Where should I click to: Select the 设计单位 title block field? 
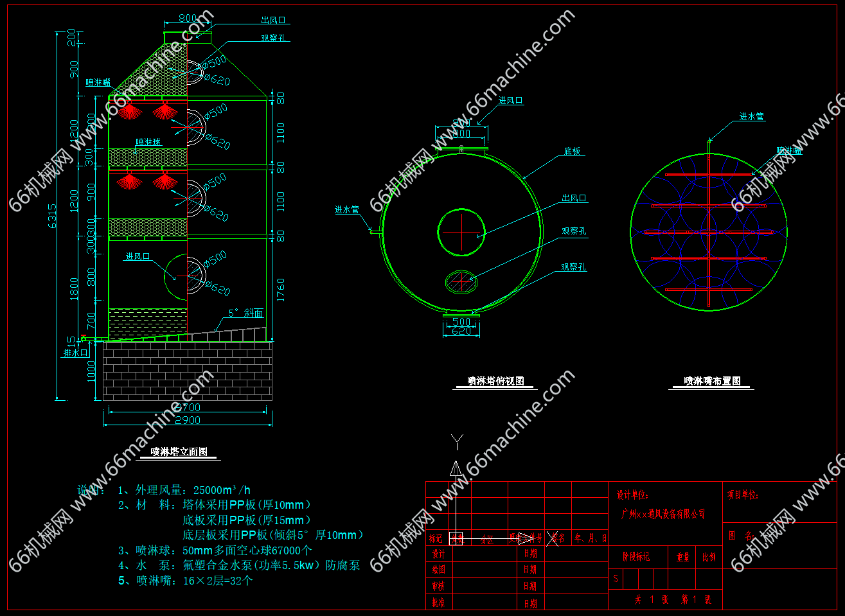pos(632,495)
